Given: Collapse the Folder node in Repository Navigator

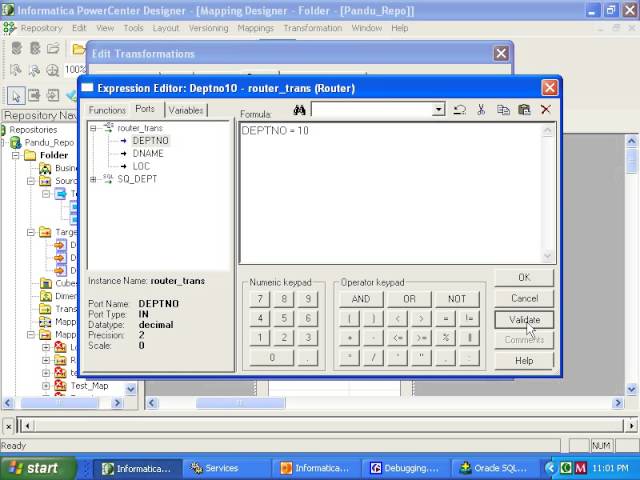Looking at the screenshot, I should pyautogui.click(x=16, y=155).
